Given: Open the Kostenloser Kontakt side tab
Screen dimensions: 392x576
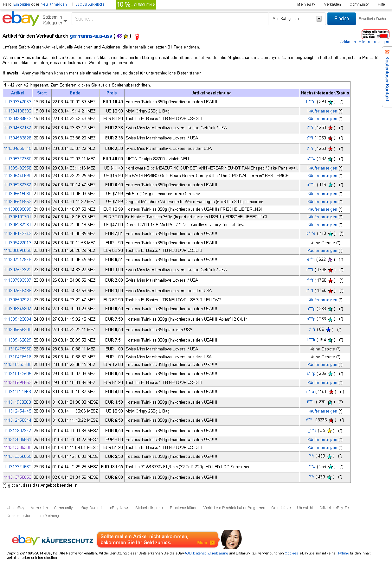Looking at the screenshot, I should point(387,77).
